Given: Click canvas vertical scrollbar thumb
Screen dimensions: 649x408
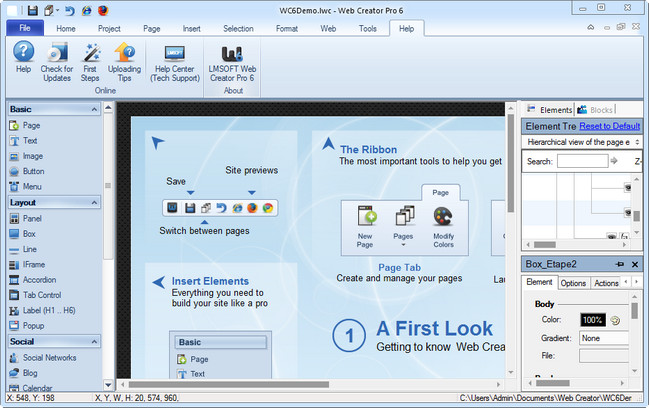Looking at the screenshot, I should [x=511, y=163].
